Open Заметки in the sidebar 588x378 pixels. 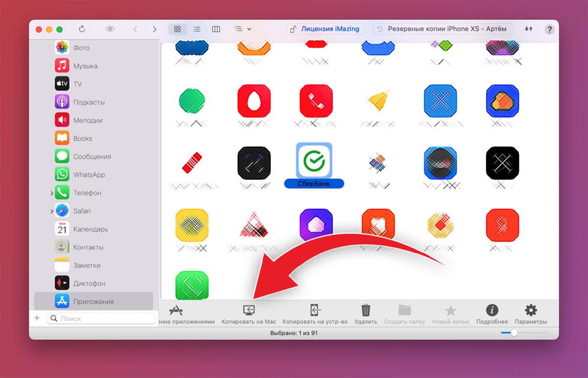(x=93, y=265)
